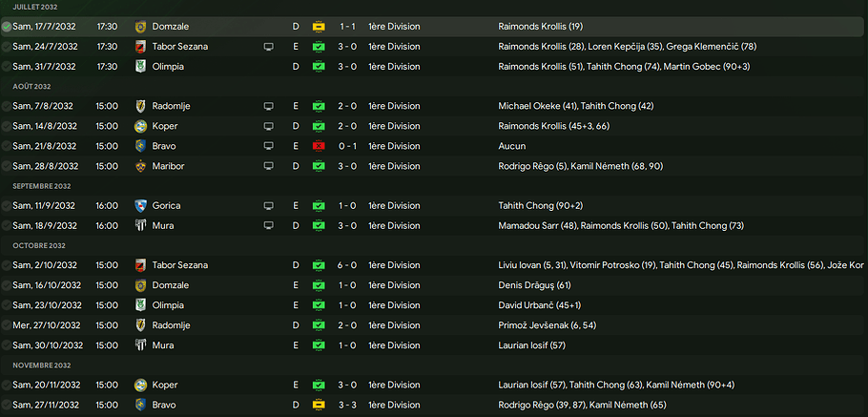Click the Maribor club badge

tap(141, 166)
